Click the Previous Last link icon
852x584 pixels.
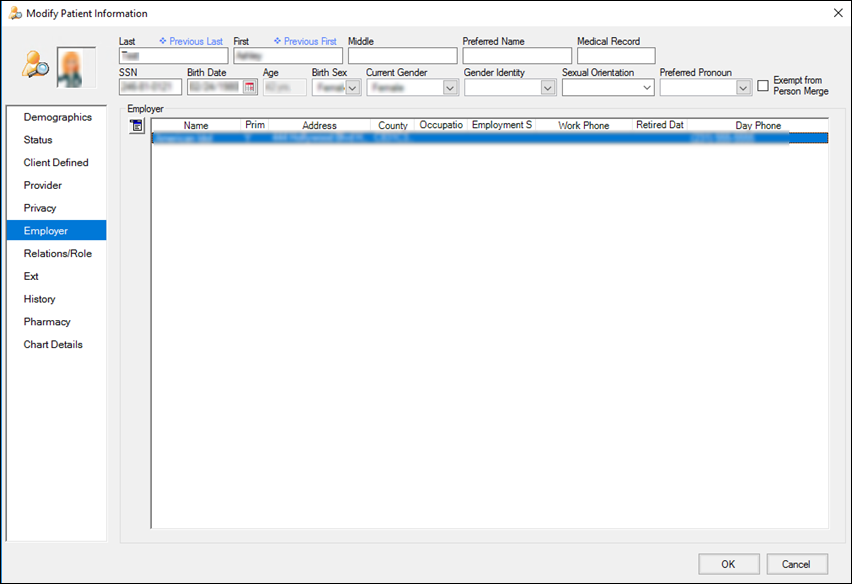162,41
